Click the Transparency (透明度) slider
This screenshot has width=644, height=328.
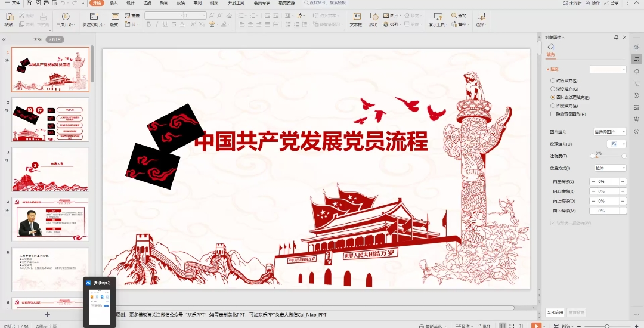click(608, 156)
